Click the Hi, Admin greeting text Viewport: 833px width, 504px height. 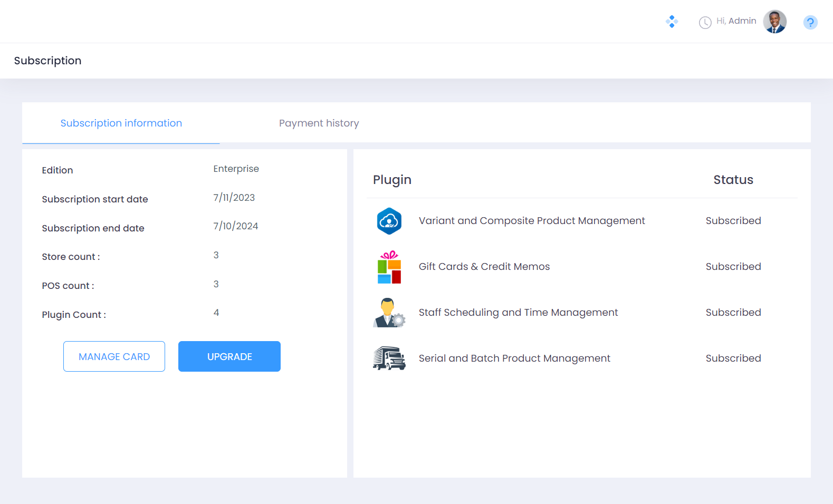tap(736, 21)
